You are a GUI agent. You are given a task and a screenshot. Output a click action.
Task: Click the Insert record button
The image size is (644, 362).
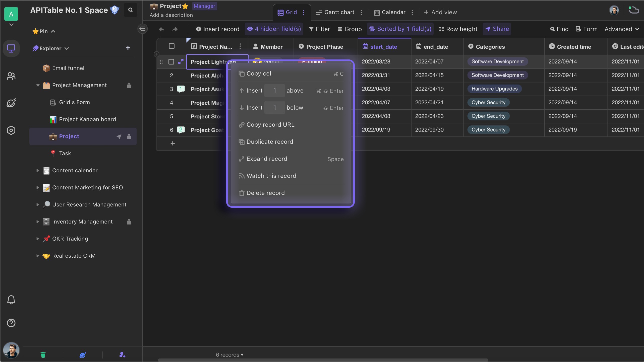[218, 29]
